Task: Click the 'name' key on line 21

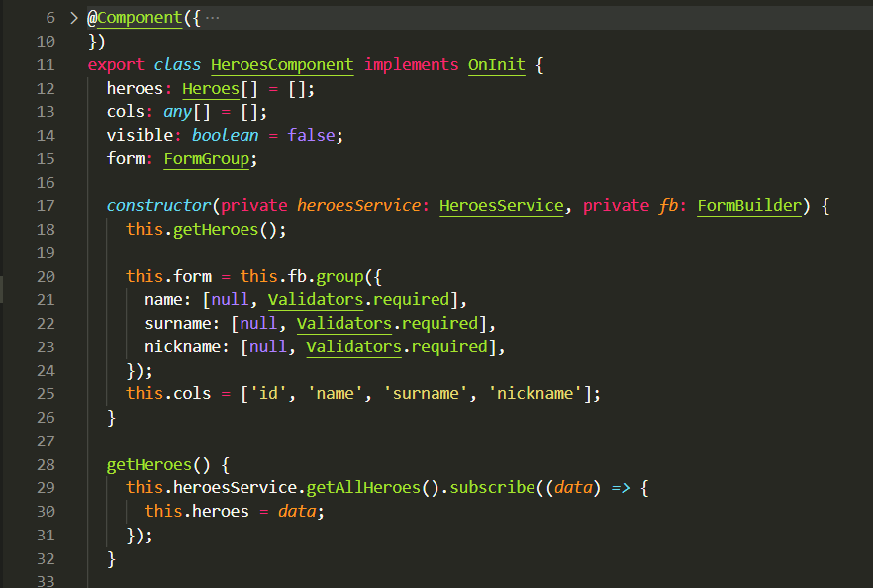Action: [x=163, y=300]
